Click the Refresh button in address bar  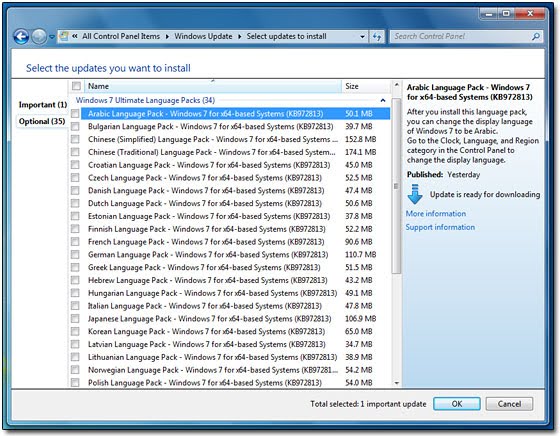[x=377, y=36]
